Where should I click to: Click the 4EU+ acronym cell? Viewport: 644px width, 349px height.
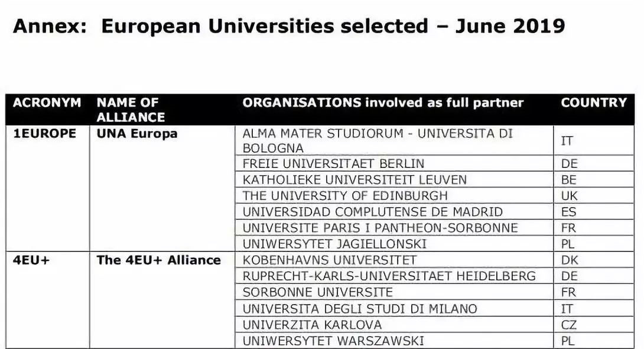coord(31,260)
